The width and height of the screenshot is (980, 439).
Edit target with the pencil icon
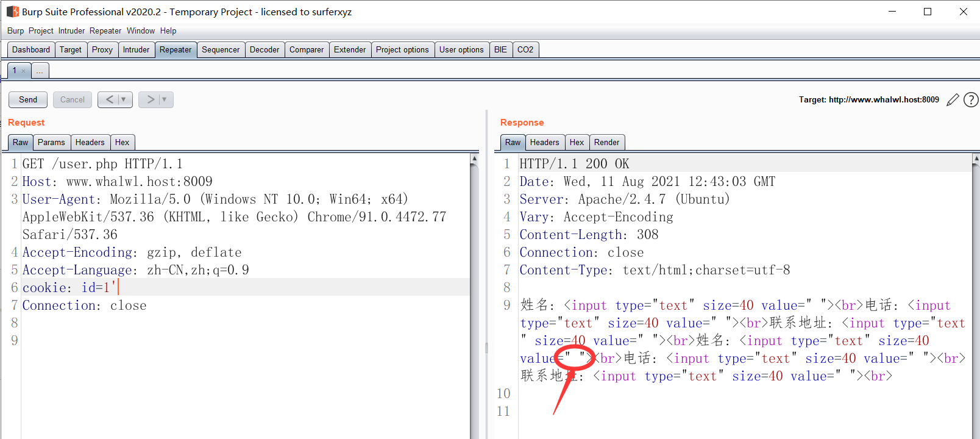click(x=953, y=100)
